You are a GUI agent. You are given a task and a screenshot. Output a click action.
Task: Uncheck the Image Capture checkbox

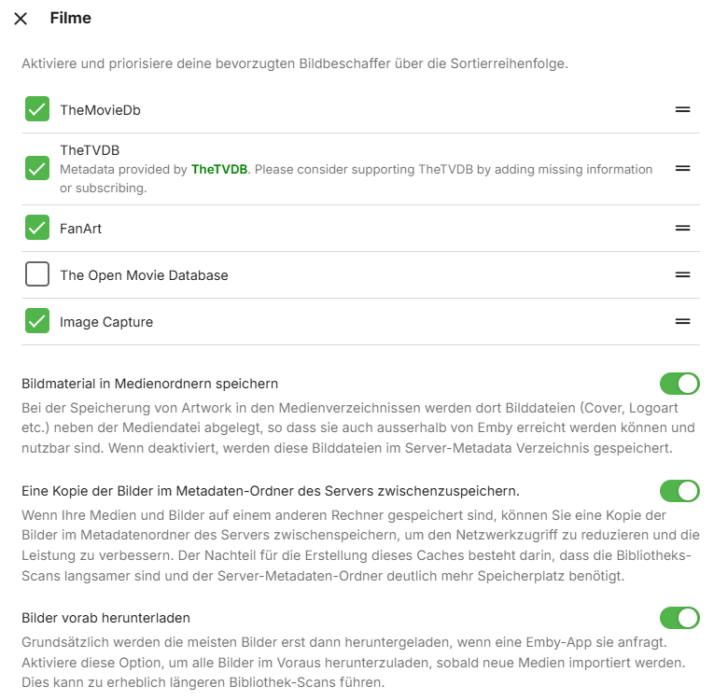point(37,321)
